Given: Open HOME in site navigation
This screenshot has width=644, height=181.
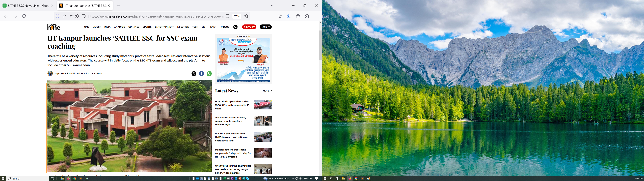Looking at the screenshot, I should [x=86, y=27].
